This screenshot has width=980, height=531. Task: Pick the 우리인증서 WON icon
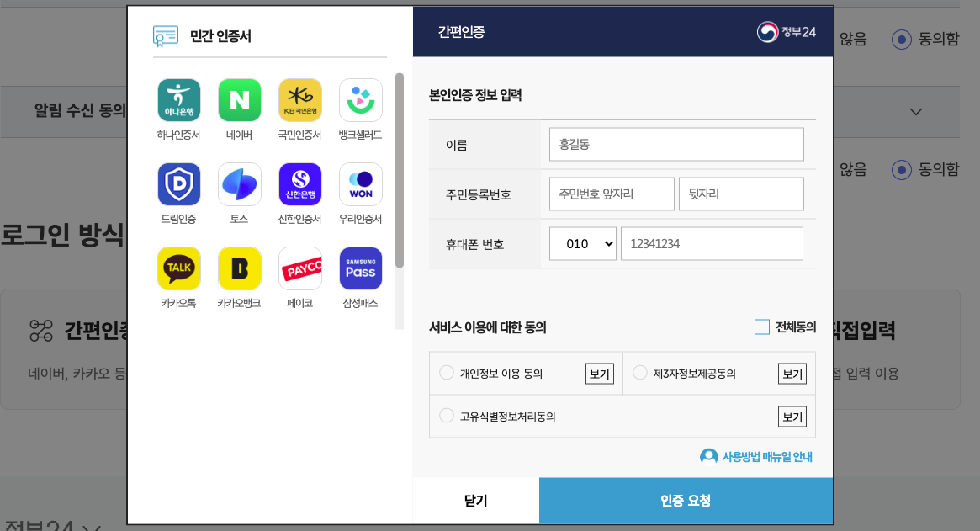[361, 184]
